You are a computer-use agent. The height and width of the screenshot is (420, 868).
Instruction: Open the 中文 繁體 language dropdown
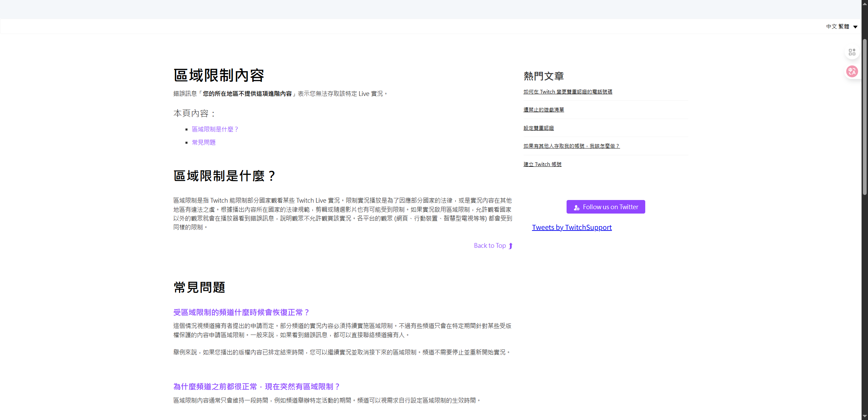point(837,26)
